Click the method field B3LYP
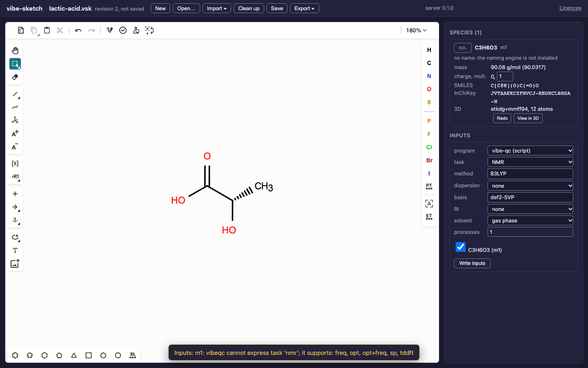The image size is (588, 368). pyautogui.click(x=530, y=174)
